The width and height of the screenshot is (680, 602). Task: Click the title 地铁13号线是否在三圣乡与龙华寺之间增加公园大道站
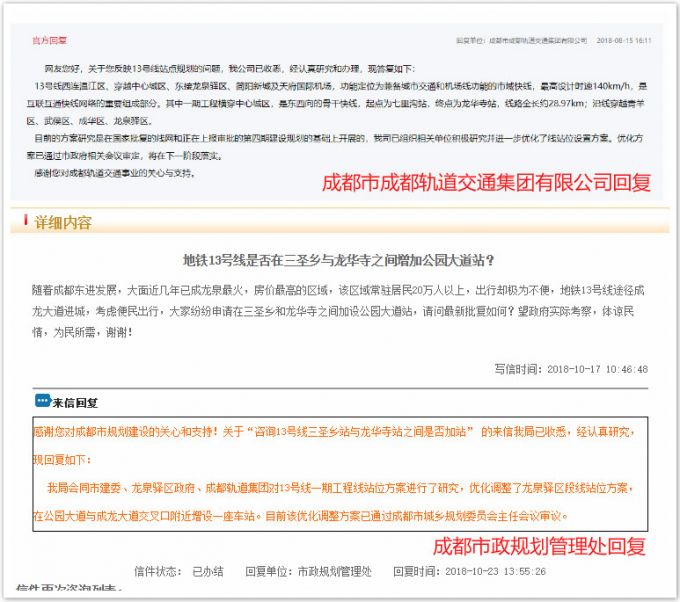tap(339, 260)
